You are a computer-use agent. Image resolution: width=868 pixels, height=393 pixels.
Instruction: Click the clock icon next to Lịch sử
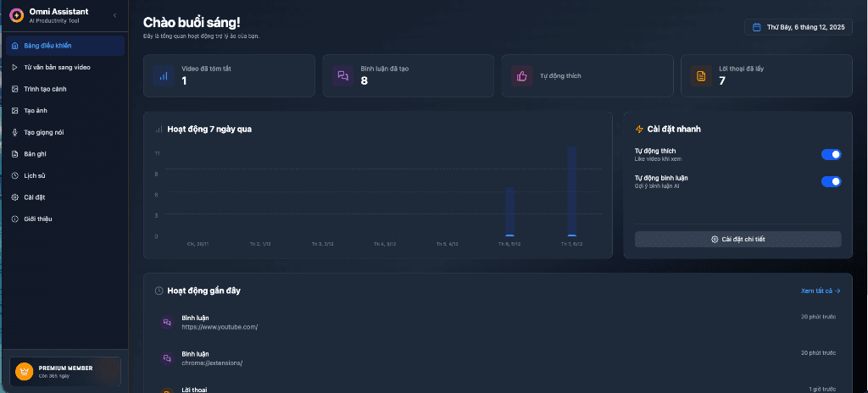click(x=15, y=175)
